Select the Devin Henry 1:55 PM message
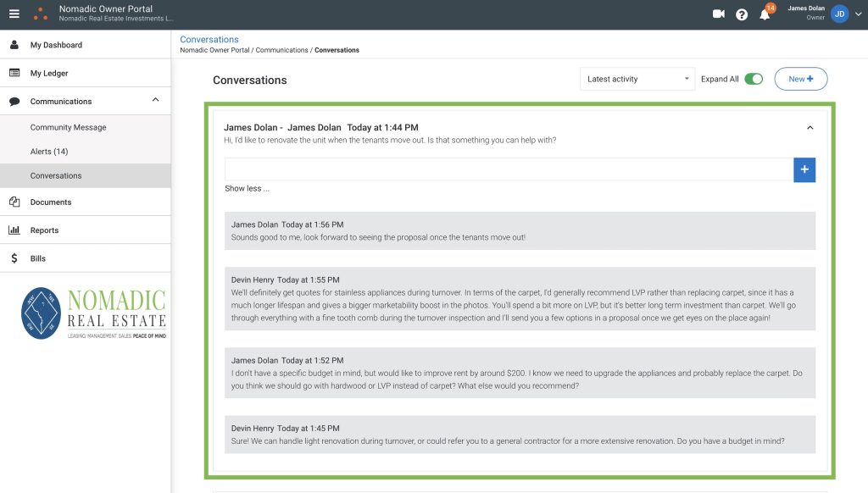This screenshot has height=493, width=868. (x=520, y=299)
